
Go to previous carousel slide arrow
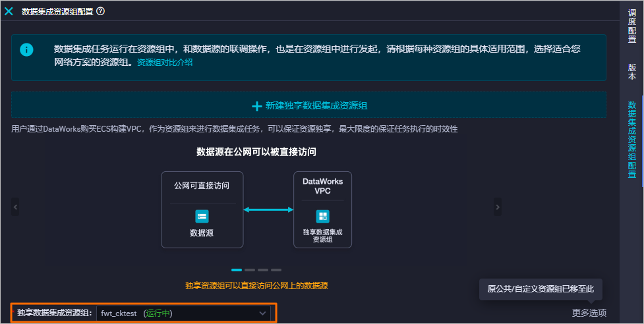click(15, 207)
